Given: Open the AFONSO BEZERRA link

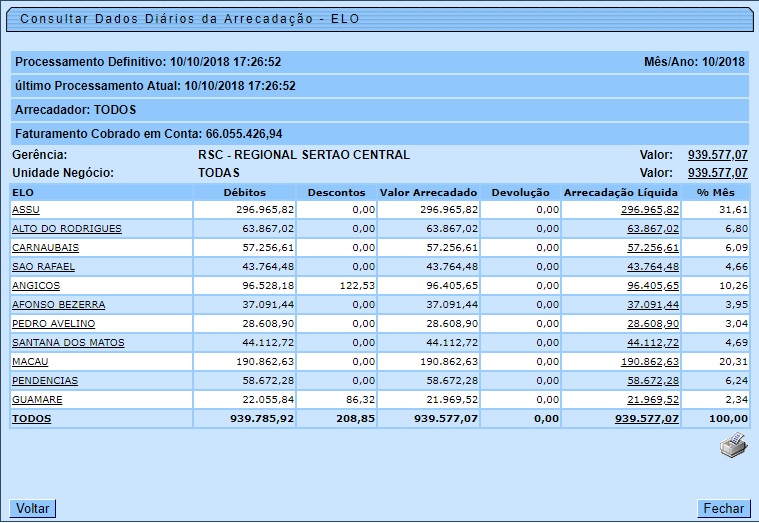Looking at the screenshot, I should [58, 305].
